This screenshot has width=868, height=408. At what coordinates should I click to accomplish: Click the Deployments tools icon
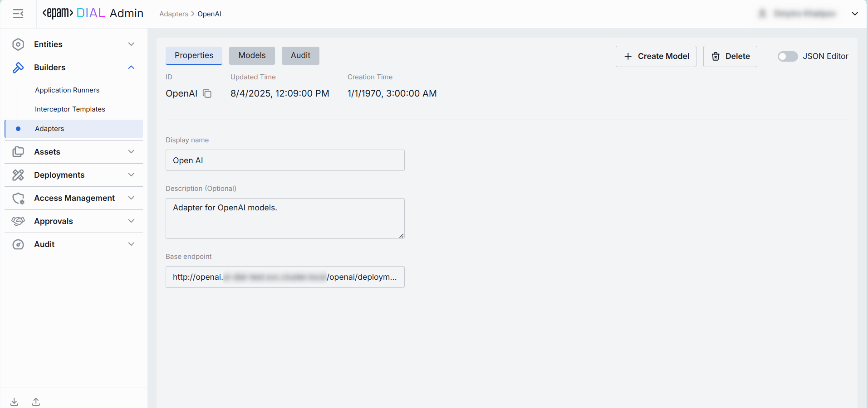click(18, 175)
